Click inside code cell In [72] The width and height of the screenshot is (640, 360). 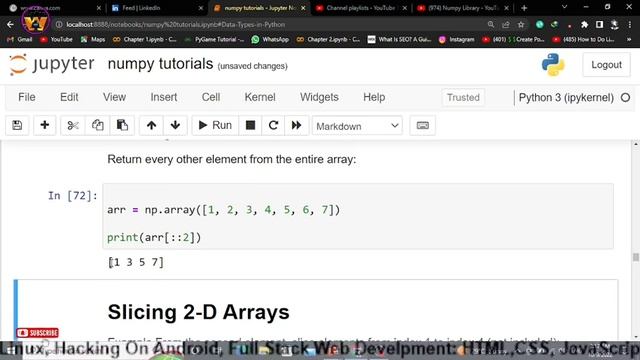tap(358, 216)
